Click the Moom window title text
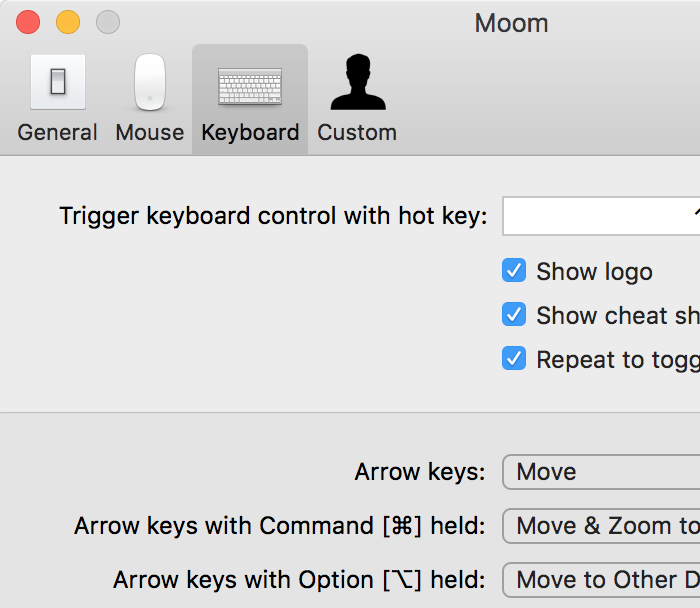 [511, 23]
